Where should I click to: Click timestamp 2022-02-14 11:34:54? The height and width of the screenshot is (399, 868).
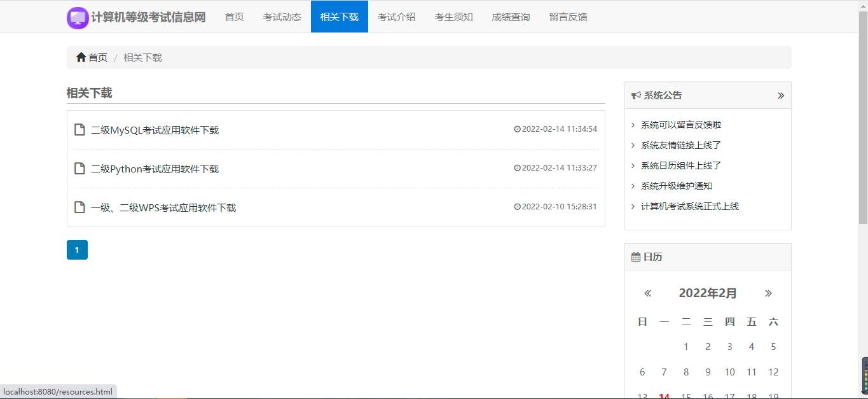(560, 129)
